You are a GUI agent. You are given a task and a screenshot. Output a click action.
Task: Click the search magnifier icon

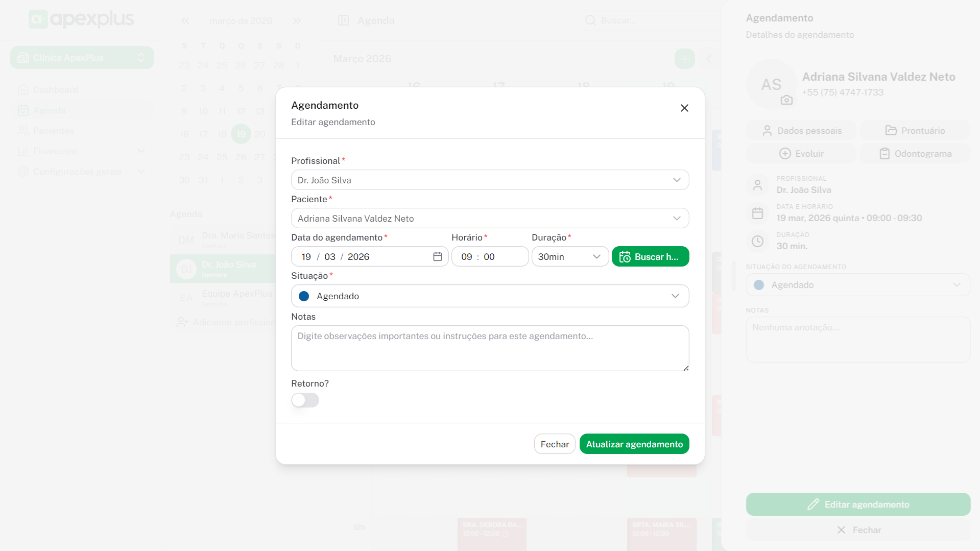[x=590, y=20]
